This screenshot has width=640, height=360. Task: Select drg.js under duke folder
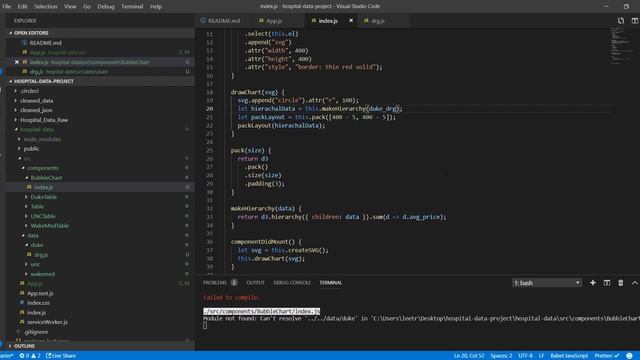click(41, 254)
